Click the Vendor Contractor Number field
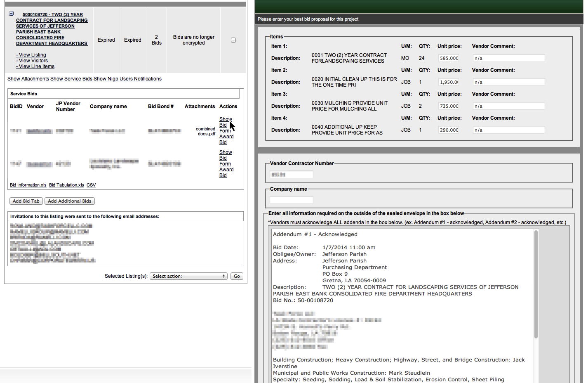The height and width of the screenshot is (383, 588). tap(292, 175)
